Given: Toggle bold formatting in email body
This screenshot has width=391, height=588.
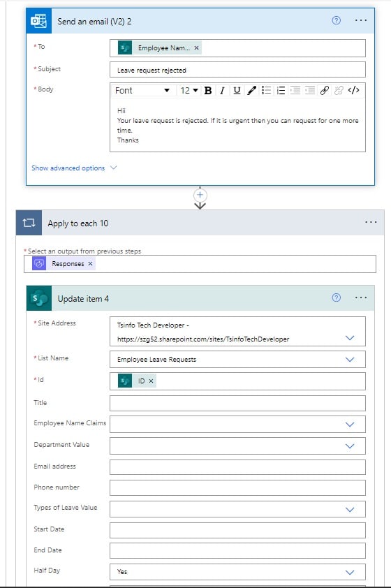Looking at the screenshot, I should tap(208, 90).
